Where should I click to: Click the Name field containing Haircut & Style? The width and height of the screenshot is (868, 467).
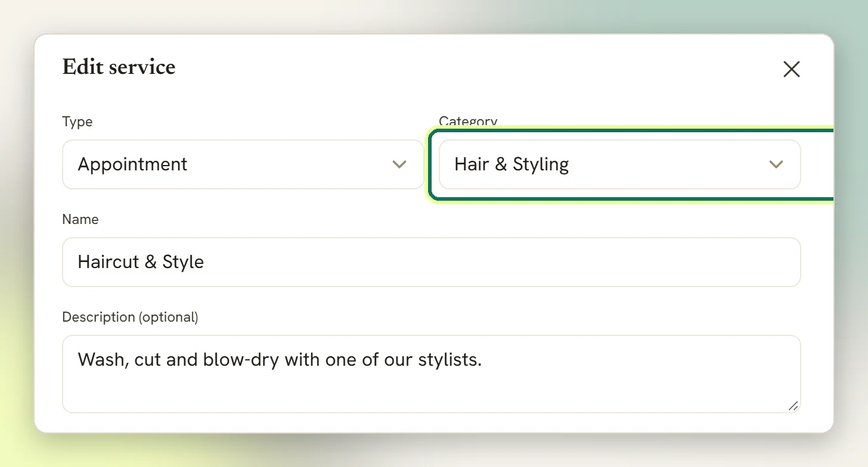coord(432,262)
